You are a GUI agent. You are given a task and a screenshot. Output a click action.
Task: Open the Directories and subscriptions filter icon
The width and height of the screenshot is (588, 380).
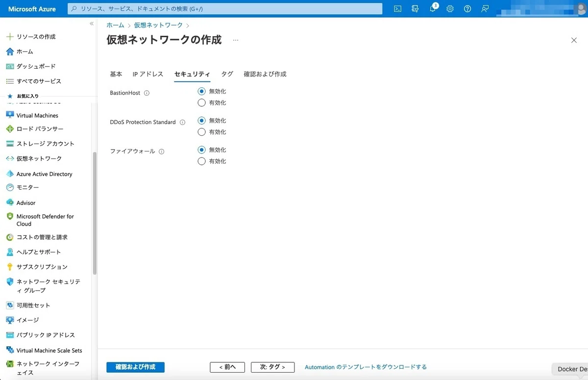tap(416, 9)
